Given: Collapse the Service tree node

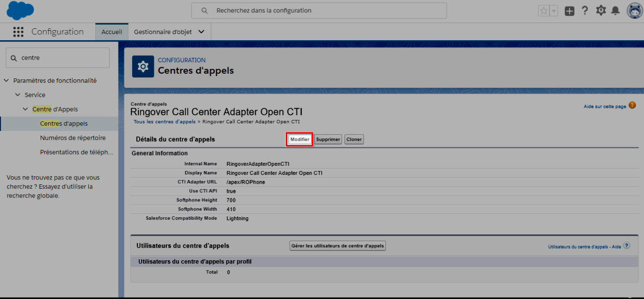Looking at the screenshot, I should (x=18, y=95).
